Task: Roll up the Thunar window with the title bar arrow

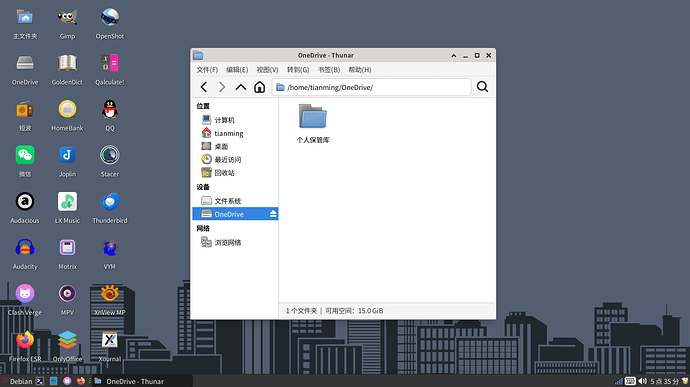Action: 454,55
